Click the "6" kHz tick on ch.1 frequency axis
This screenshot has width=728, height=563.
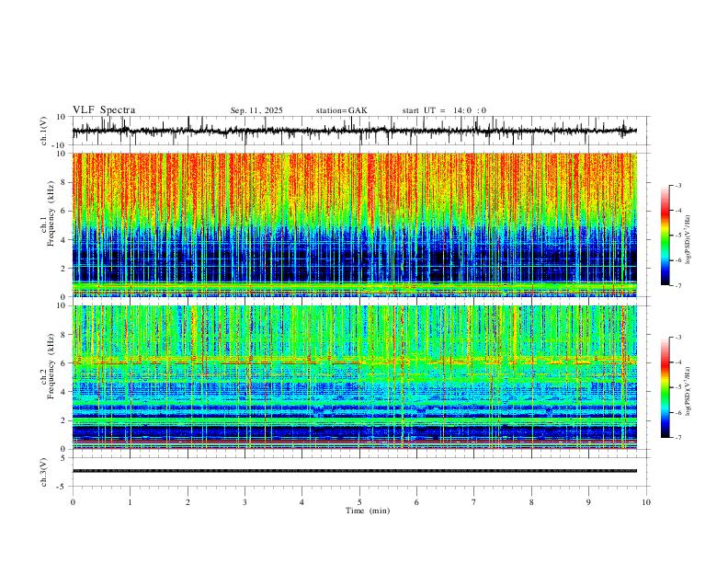[x=63, y=211]
